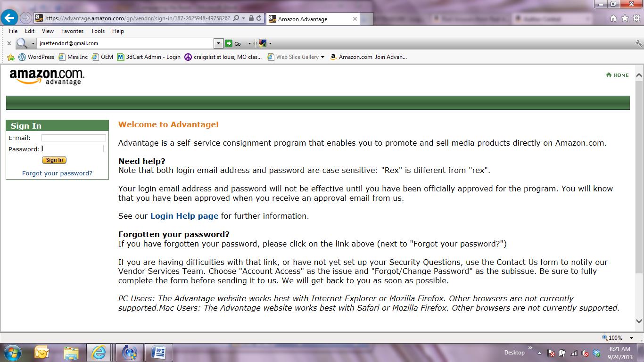
Task: Open the Favorites star icon
Action: [x=625, y=18]
